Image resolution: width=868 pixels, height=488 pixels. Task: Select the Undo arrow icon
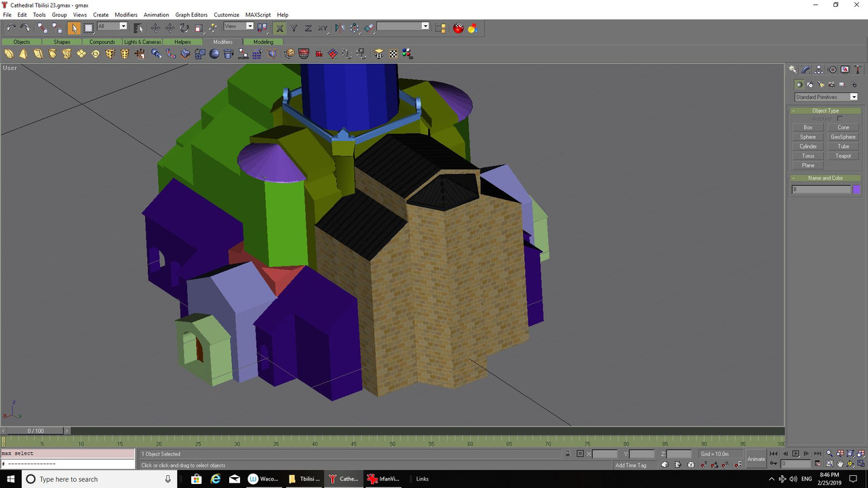click(x=11, y=28)
